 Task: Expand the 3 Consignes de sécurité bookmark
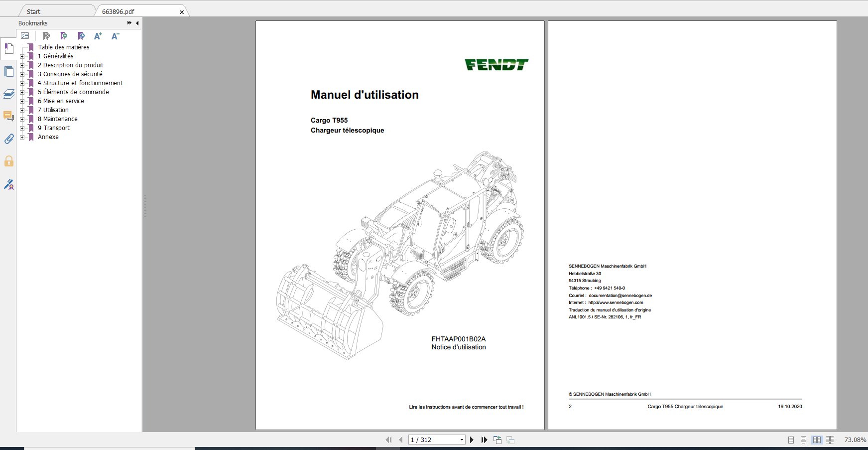click(21, 74)
